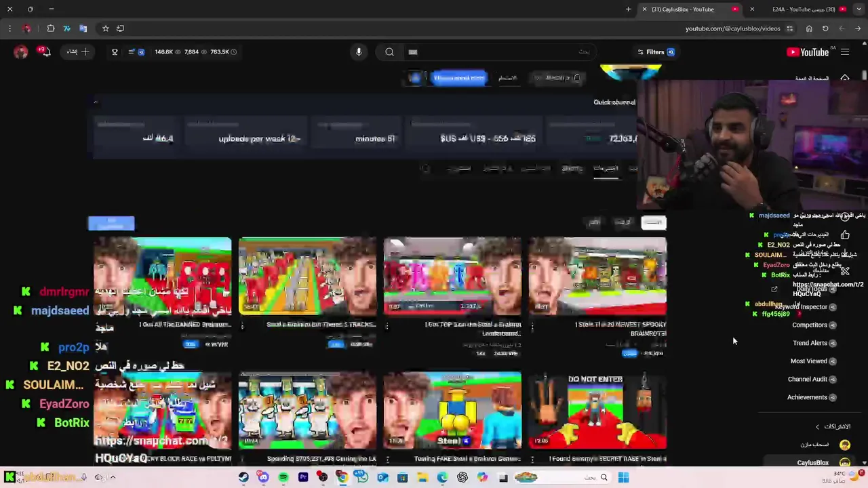Open the 'Testing FAKE Steal a Brainrot Games' thumbnail
This screenshot has width=868, height=488.
click(452, 411)
